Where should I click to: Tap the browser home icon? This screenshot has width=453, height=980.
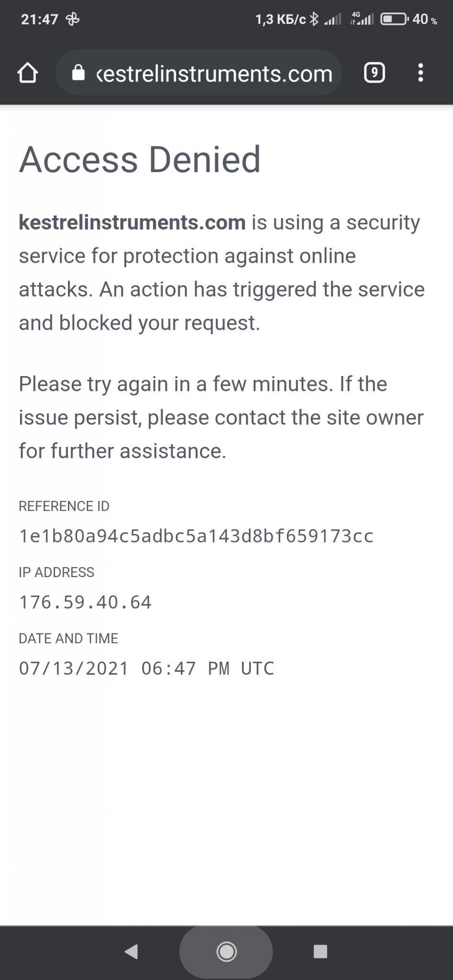[x=27, y=73]
